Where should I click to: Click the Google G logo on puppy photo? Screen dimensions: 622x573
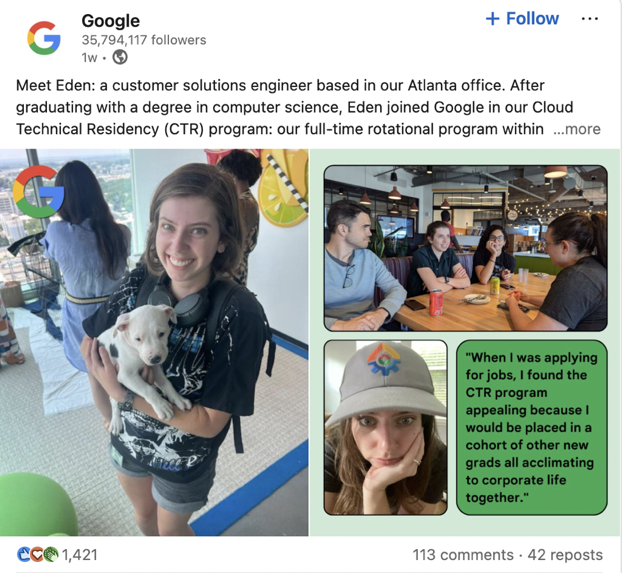pos(38,192)
